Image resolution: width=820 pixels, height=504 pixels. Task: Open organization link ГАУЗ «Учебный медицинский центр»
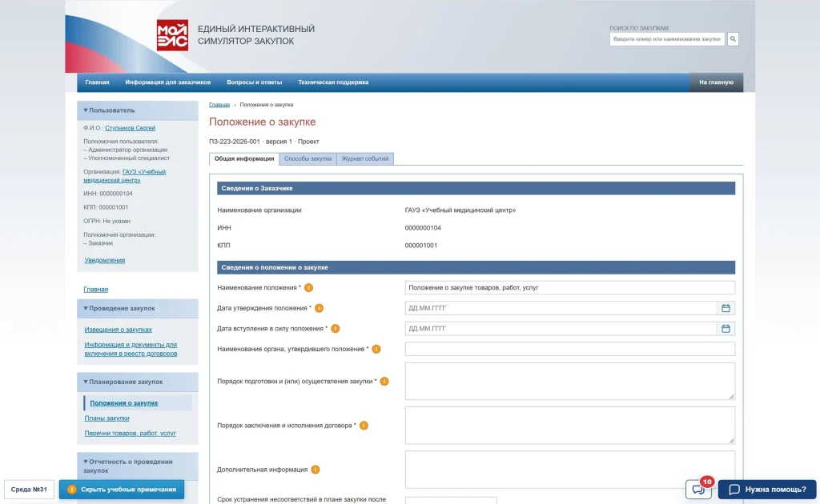[124, 176]
